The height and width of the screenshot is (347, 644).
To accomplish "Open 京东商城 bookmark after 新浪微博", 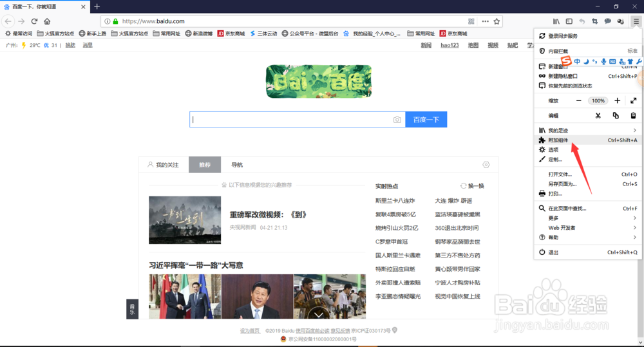I will click(x=231, y=33).
